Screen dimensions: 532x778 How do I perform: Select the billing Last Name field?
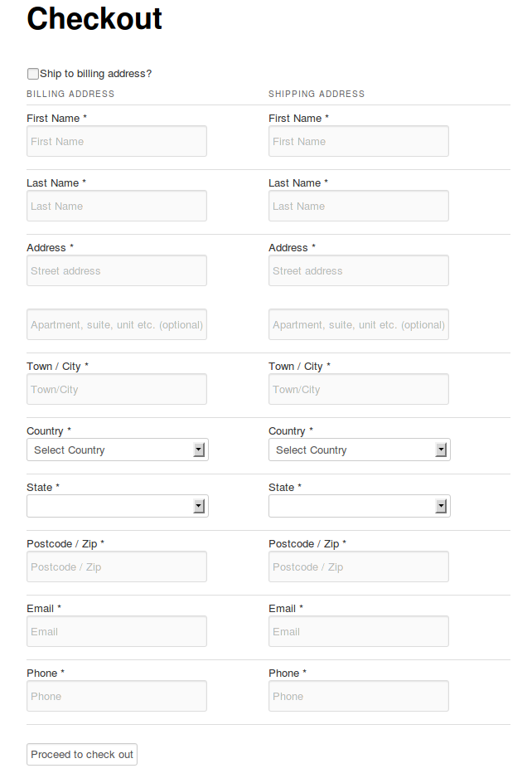pyautogui.click(x=116, y=206)
